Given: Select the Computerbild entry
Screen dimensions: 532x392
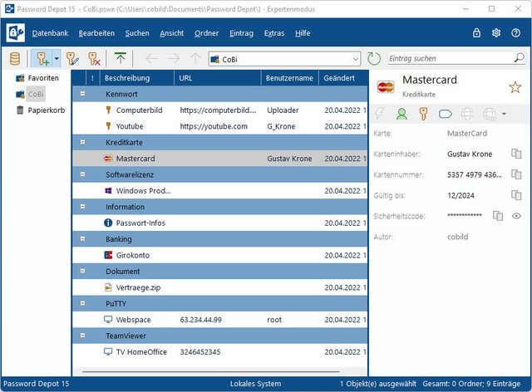Looking at the screenshot, I should click(219, 110).
